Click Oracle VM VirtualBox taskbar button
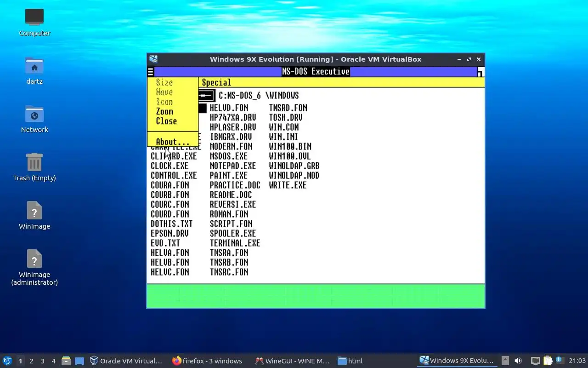The height and width of the screenshot is (368, 588). coord(126,361)
